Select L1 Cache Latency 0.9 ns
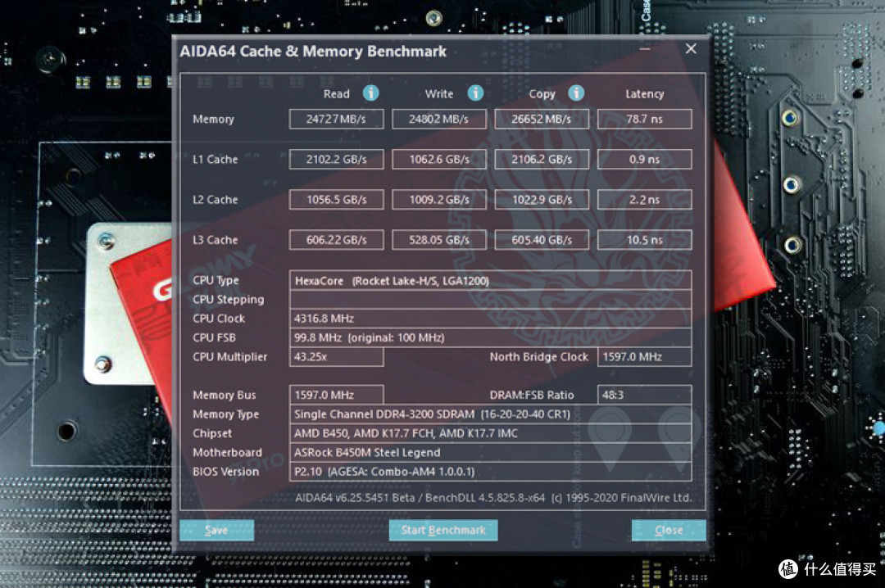 tap(645, 159)
